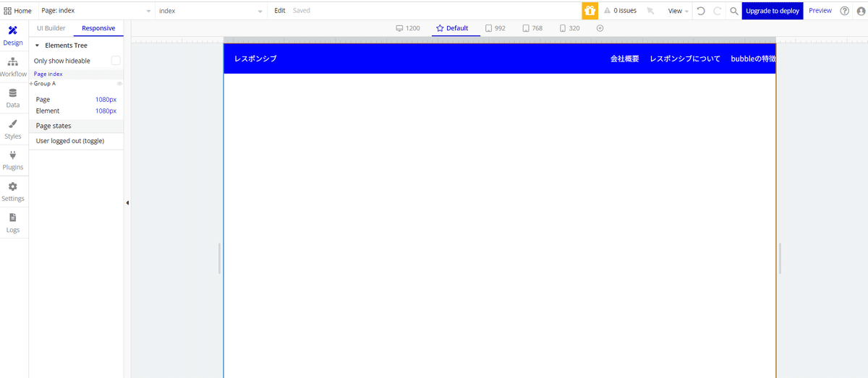Expand Group A in the Elements Tree
The image size is (868, 378).
[x=31, y=84]
